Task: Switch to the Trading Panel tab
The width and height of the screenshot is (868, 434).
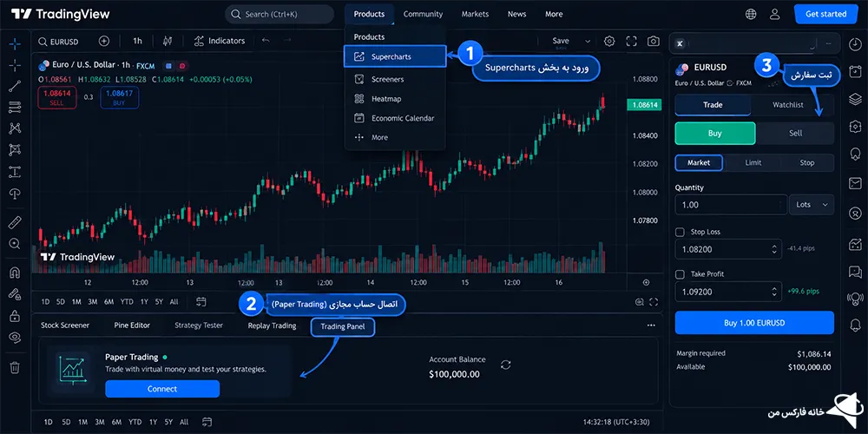Action: pyautogui.click(x=343, y=326)
